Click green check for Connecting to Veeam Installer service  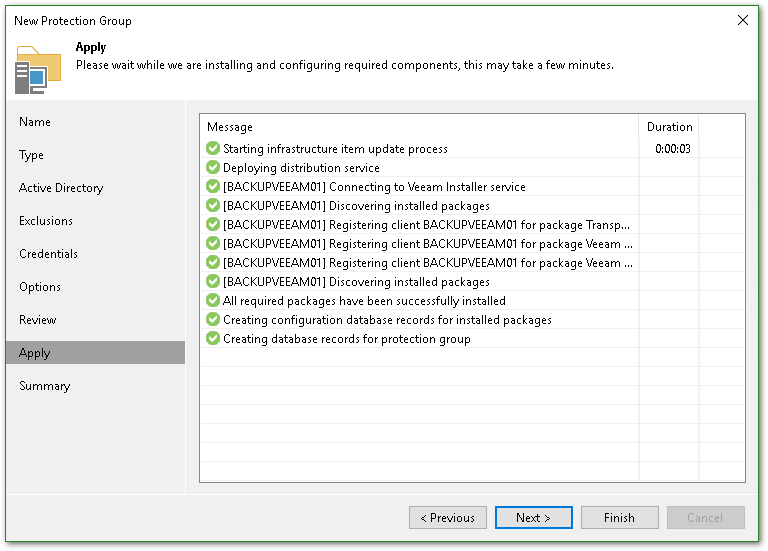click(x=213, y=187)
